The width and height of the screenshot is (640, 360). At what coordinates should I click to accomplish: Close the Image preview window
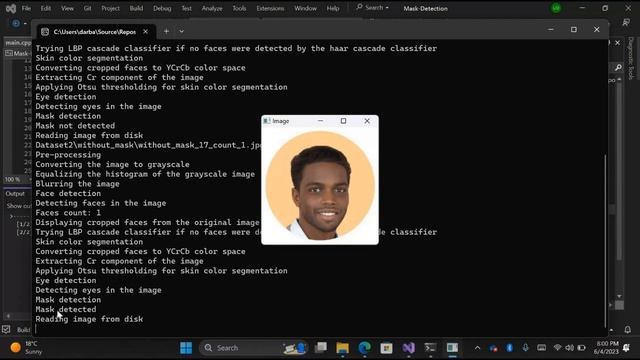(x=367, y=121)
